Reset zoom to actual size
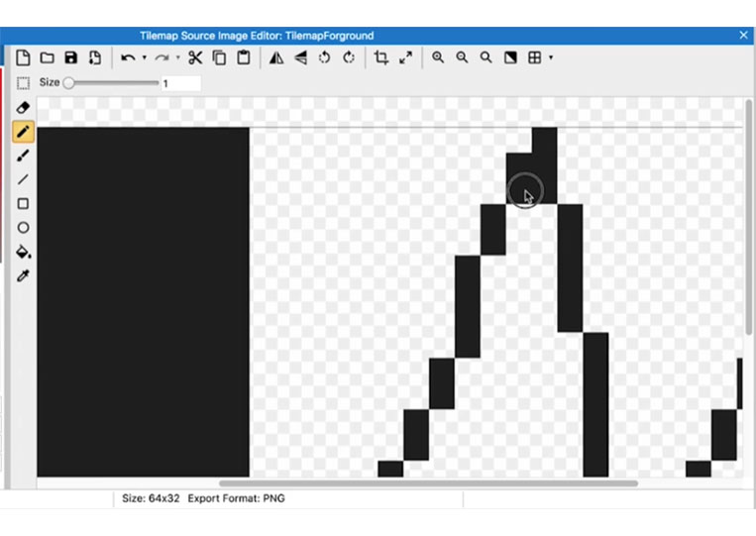 (x=486, y=57)
